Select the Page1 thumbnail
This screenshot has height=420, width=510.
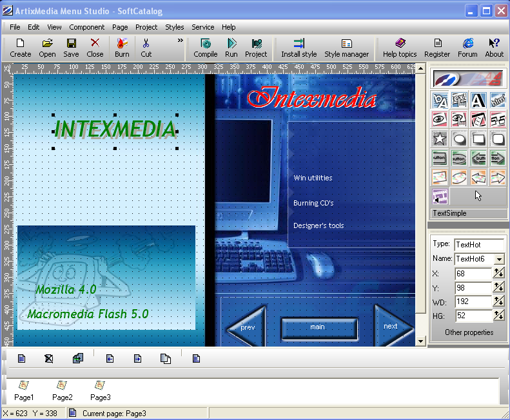click(24, 391)
